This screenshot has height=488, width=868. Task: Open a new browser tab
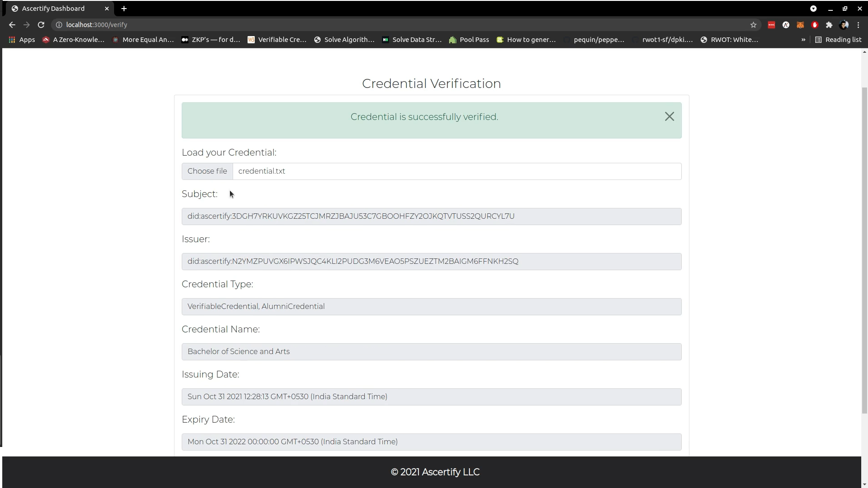pyautogui.click(x=124, y=9)
